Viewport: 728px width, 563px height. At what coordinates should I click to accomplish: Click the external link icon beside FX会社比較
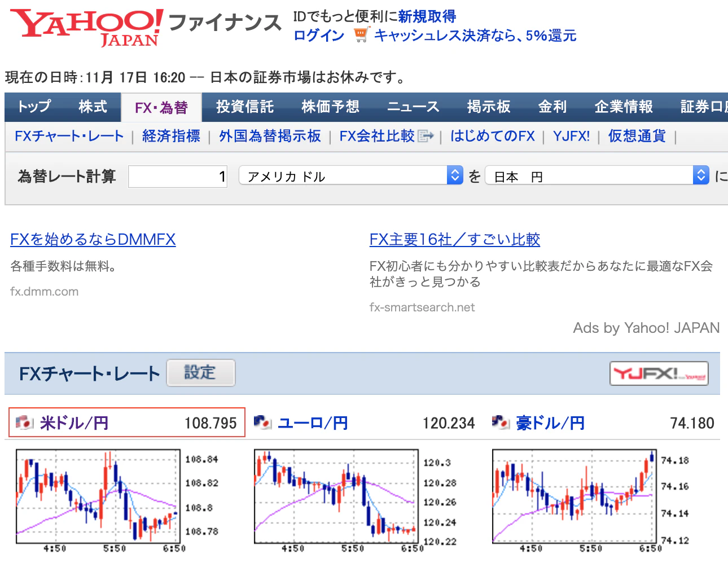click(x=426, y=136)
